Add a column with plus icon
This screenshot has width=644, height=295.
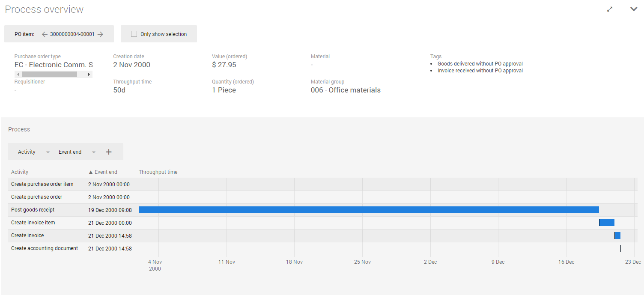(109, 152)
